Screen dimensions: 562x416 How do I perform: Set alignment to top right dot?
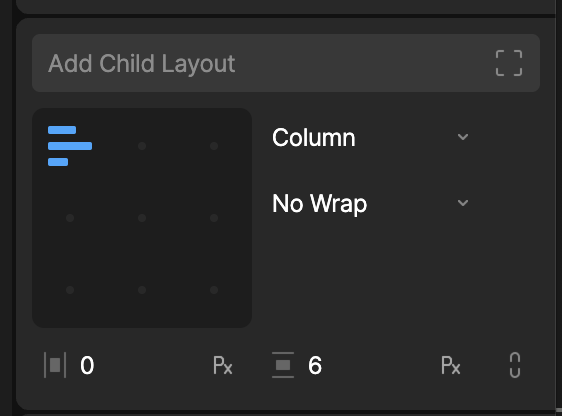click(x=214, y=146)
